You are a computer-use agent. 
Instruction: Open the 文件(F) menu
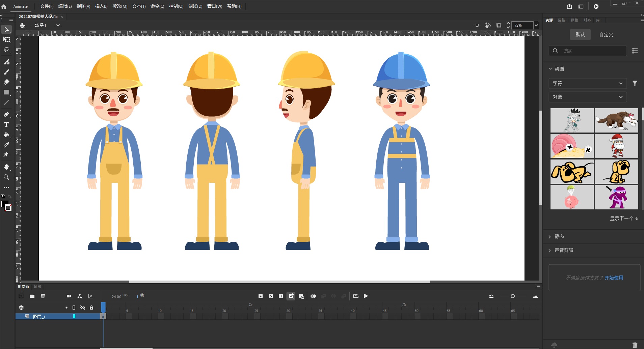pos(47,6)
